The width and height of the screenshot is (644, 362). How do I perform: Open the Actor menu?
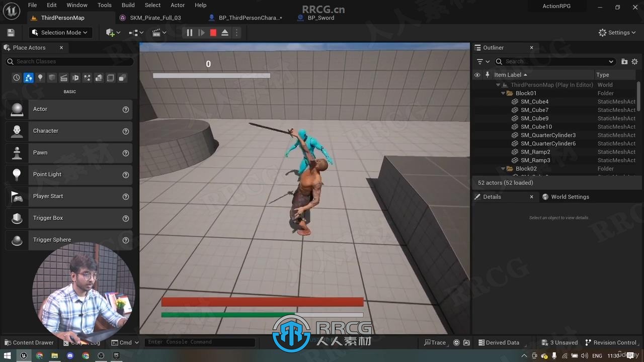coord(178,5)
